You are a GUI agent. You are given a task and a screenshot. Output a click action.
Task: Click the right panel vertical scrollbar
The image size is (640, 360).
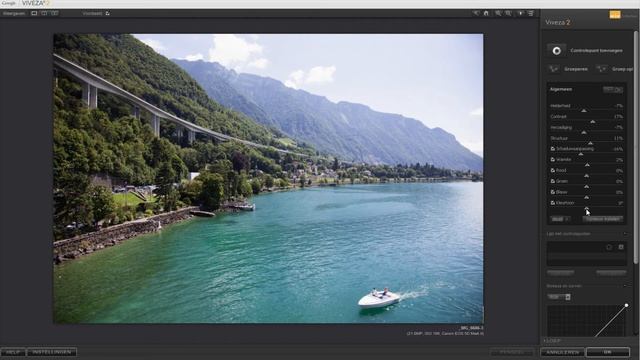(x=636, y=147)
